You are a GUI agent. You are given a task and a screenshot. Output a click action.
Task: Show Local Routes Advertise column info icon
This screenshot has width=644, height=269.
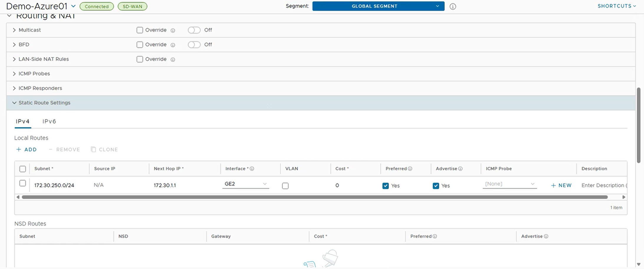(460, 169)
